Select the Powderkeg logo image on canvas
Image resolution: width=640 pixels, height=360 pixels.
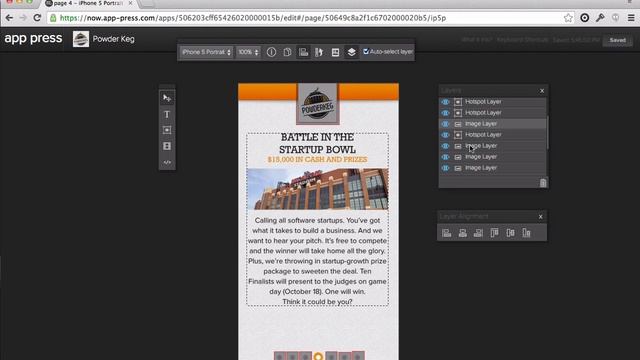(318, 104)
